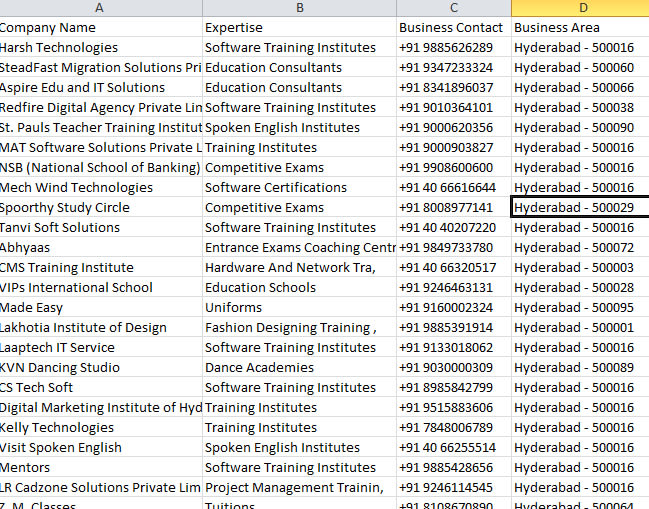The width and height of the screenshot is (649, 509).
Task: Click the 'Hyderabad - 500090' cell
Action: [x=580, y=127]
